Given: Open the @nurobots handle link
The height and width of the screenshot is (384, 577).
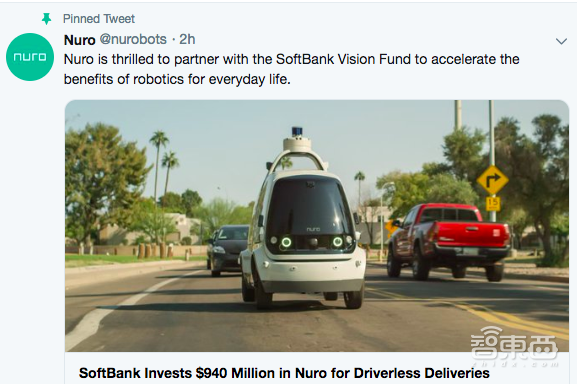Looking at the screenshot, I should (133, 39).
